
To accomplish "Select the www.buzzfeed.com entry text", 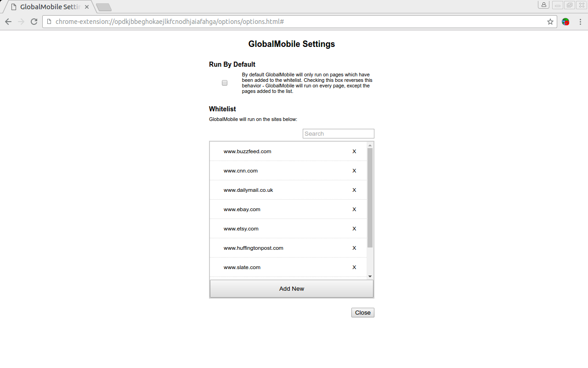I will pyautogui.click(x=247, y=151).
